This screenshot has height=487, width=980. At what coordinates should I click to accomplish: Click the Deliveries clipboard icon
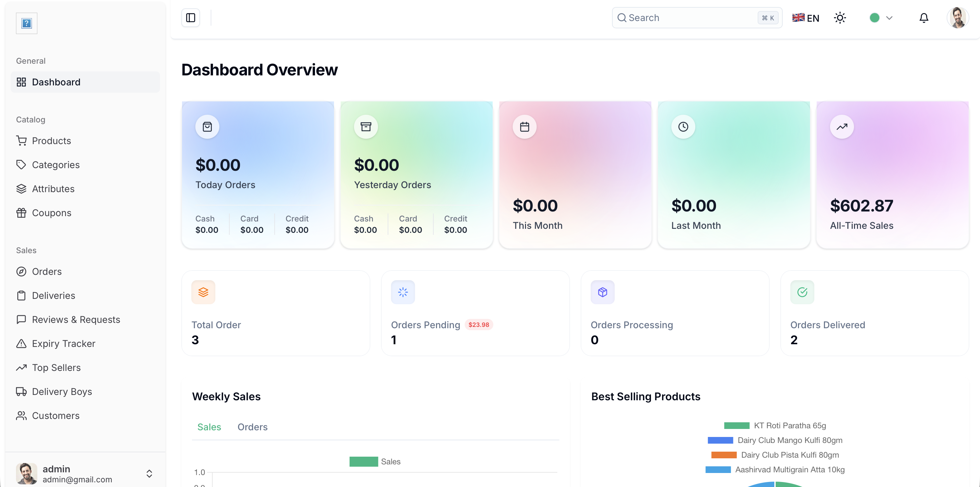(21, 296)
